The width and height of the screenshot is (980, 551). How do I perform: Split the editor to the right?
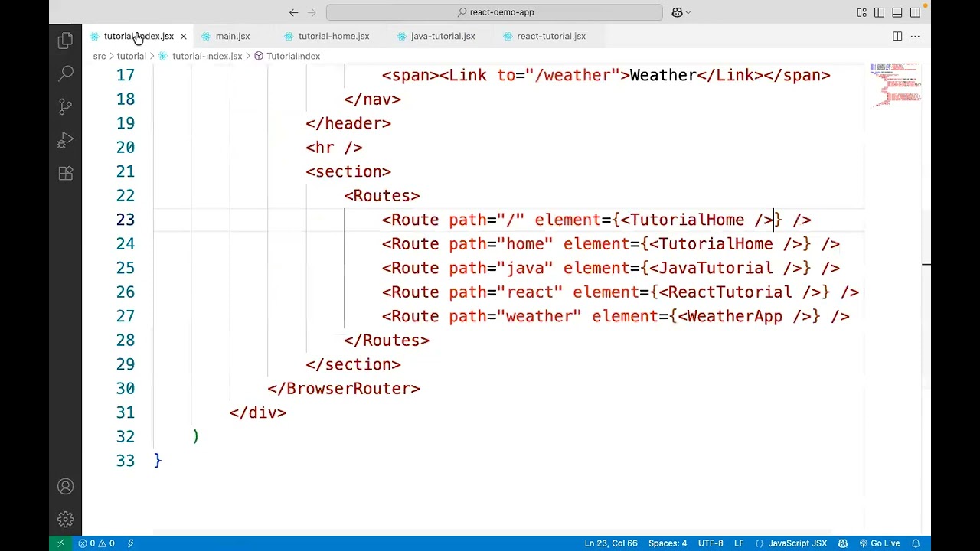click(x=897, y=36)
